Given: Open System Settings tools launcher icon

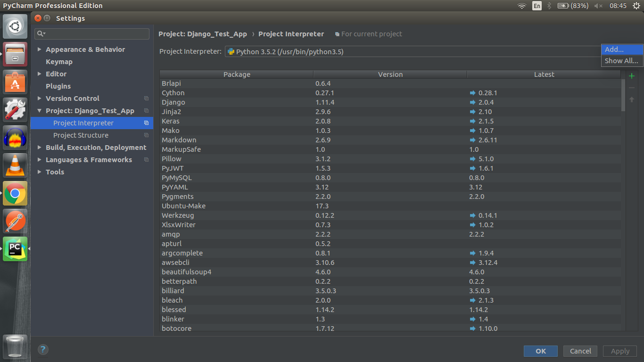Looking at the screenshot, I should pos(15,110).
